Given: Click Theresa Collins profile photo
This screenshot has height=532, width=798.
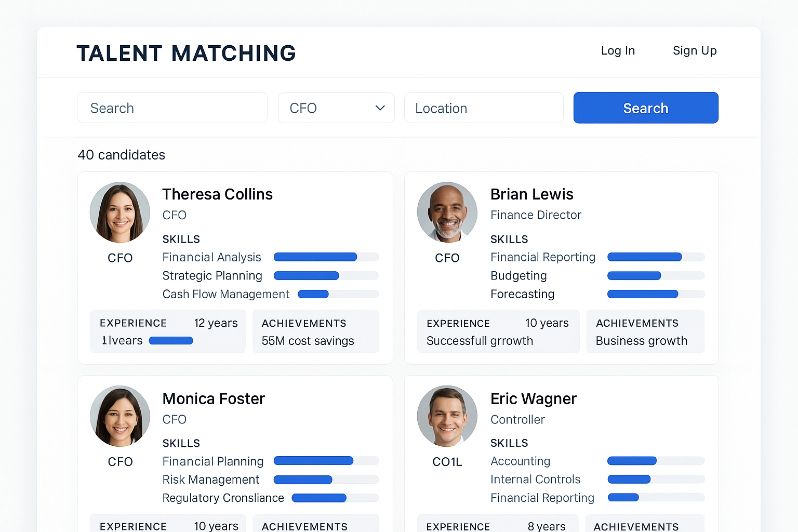Looking at the screenshot, I should click(120, 212).
